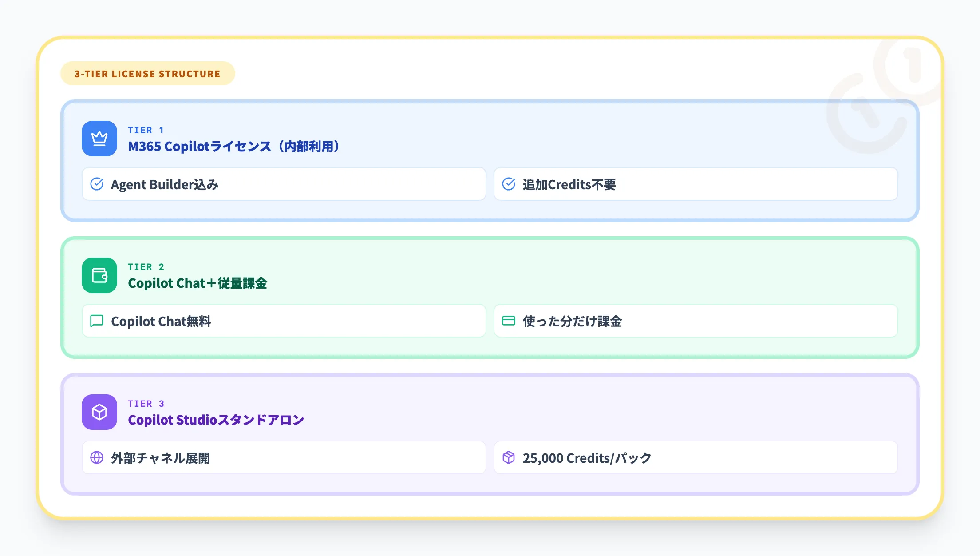Viewport: 980px width, 556px height.
Task: Select the checkmark icon beside 追加Credits不要
Action: (x=510, y=184)
